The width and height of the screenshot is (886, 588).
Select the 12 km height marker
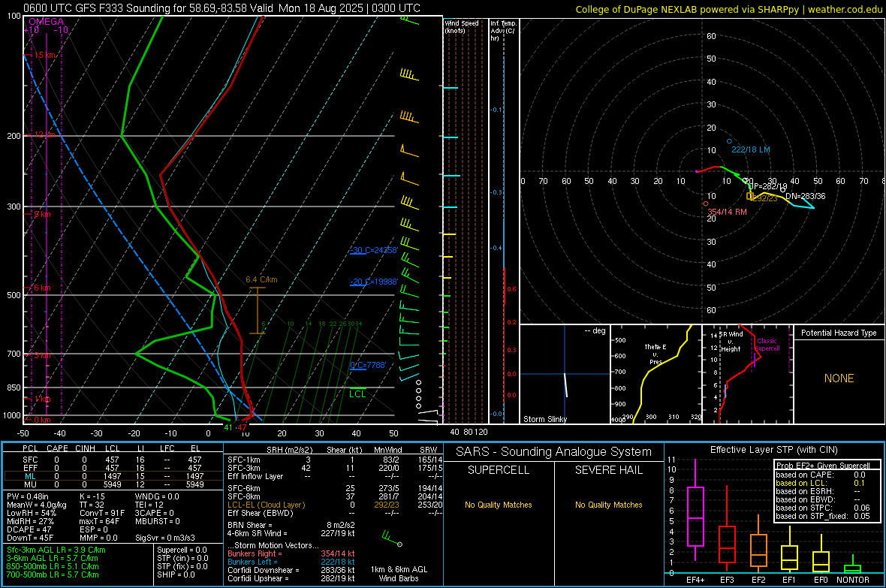coord(45,134)
